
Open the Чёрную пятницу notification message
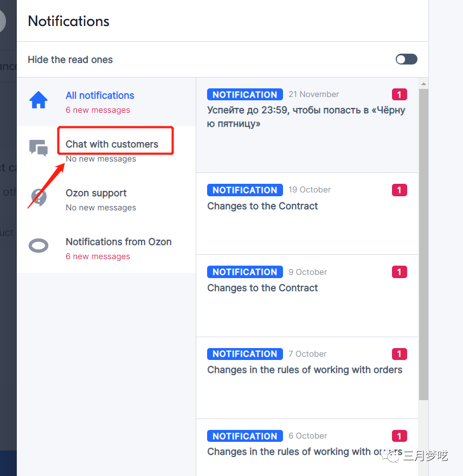coord(306,117)
